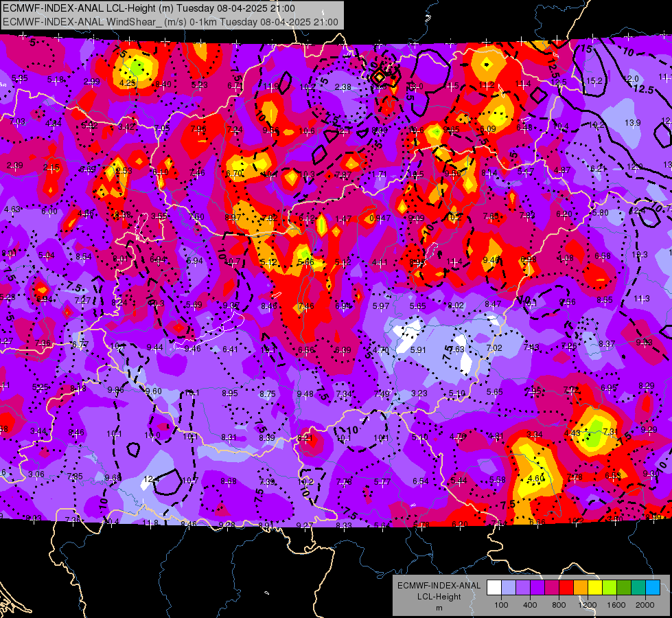Image resolution: width=672 pixels, height=618 pixels.
Task: Click the grid value 7.31 near the green spot
Action: 610,431
